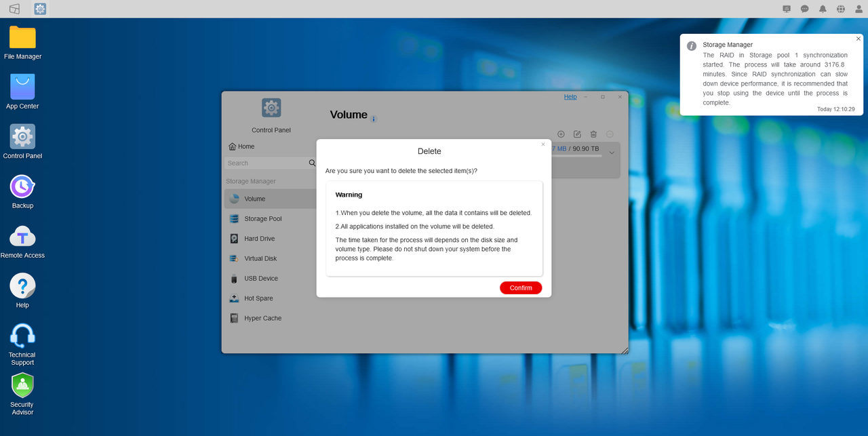Select Hard Drive in the sidebar

point(271,239)
